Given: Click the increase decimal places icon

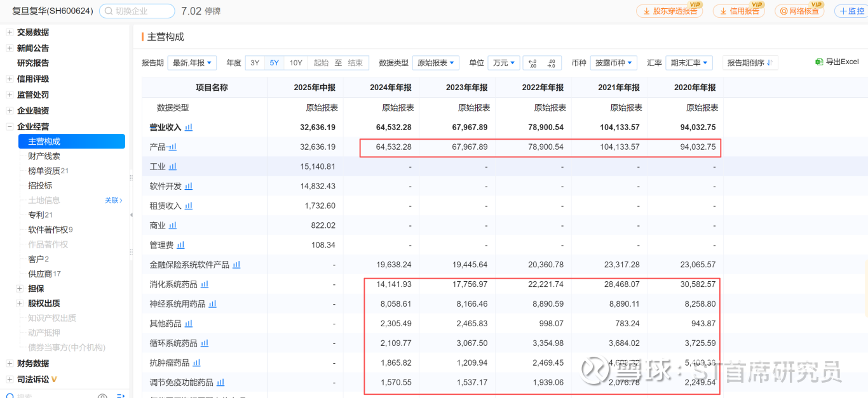Looking at the screenshot, I should tap(552, 63).
